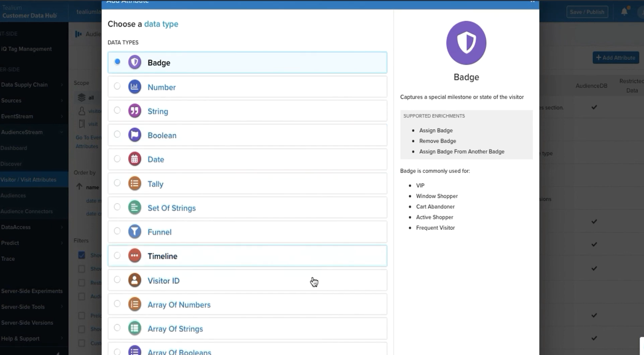Select the Tally radio button
This screenshot has width=644, height=355.
tap(117, 183)
